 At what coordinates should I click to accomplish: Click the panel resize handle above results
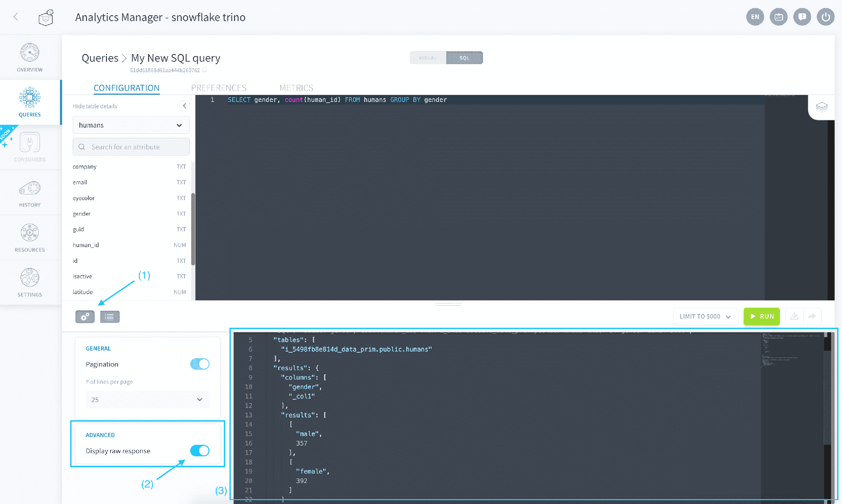click(x=448, y=304)
